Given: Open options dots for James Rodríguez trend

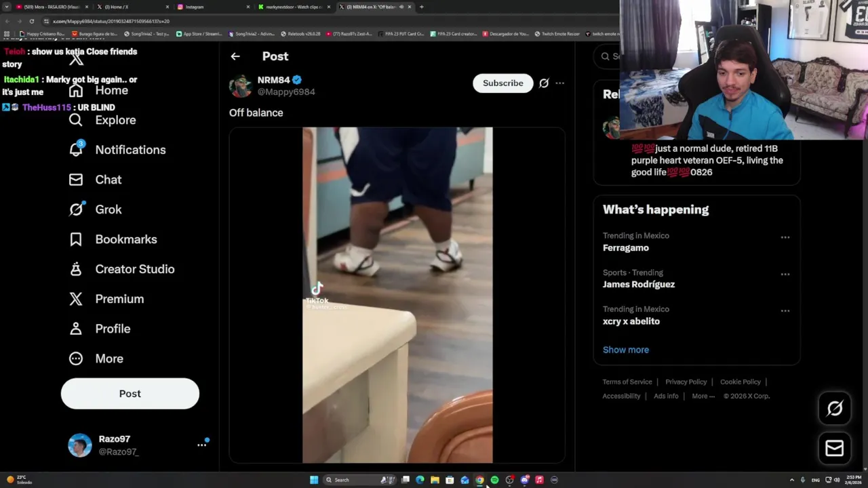Looking at the screenshot, I should [x=785, y=274].
